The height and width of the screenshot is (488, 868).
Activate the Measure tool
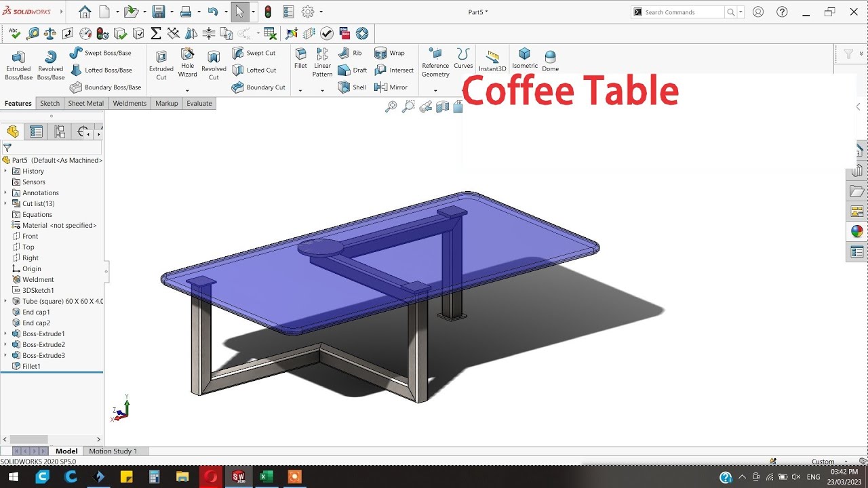click(x=33, y=33)
